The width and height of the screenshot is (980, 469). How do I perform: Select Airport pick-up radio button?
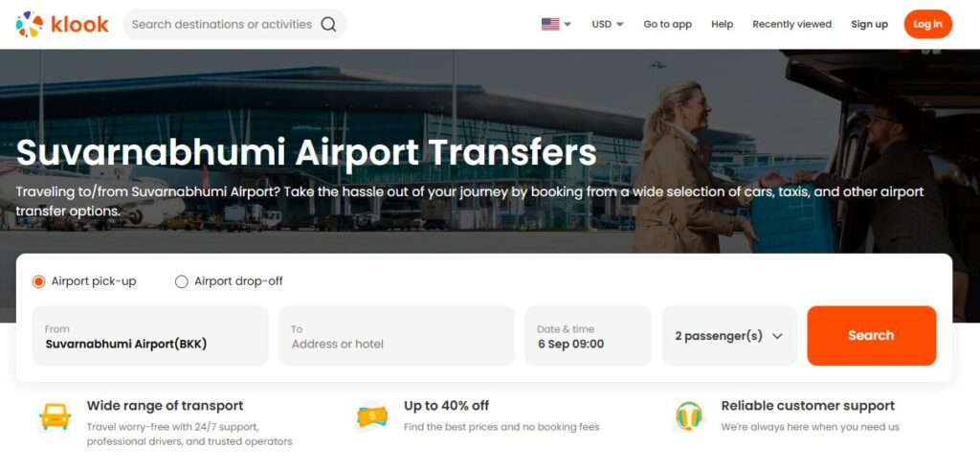[x=38, y=281]
